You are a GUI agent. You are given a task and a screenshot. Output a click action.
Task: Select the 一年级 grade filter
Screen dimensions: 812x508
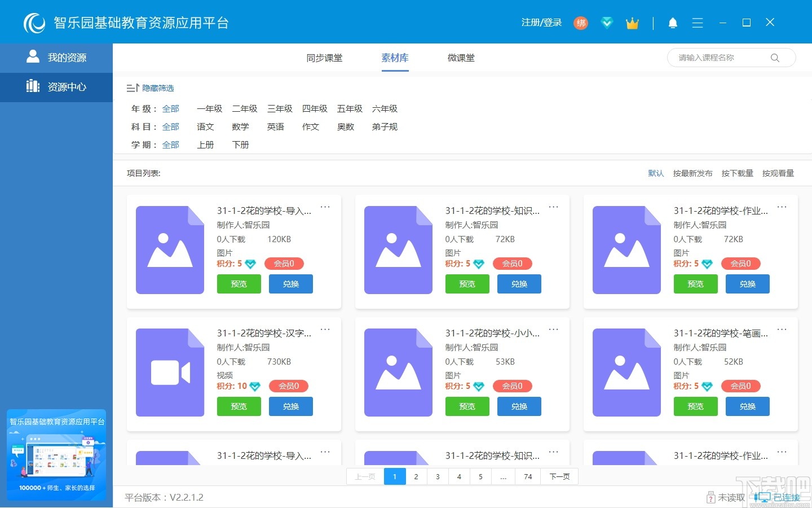coord(209,108)
